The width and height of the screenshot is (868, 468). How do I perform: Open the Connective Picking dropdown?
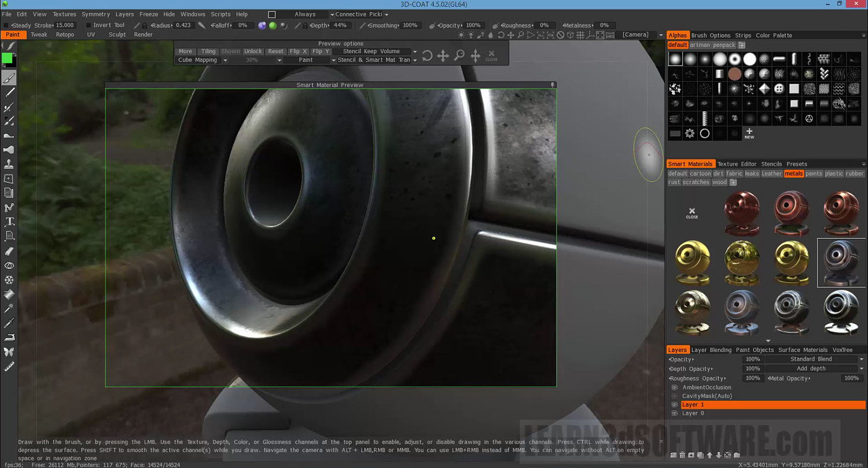362,14
